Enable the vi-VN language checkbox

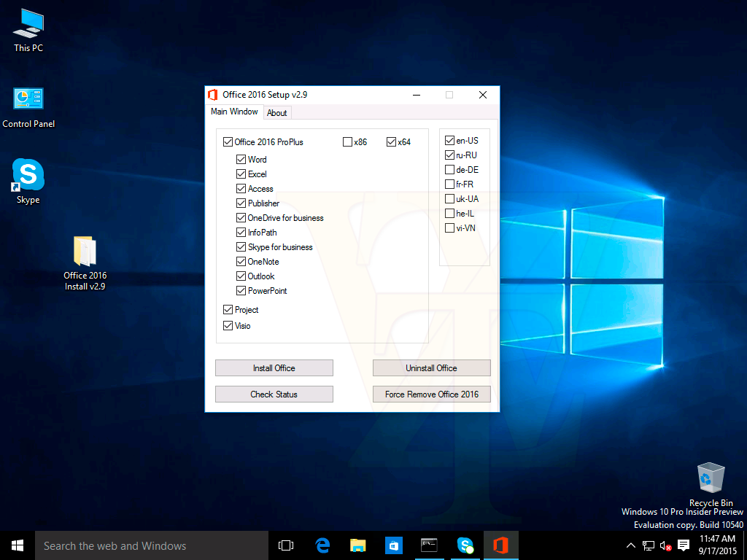[449, 228]
